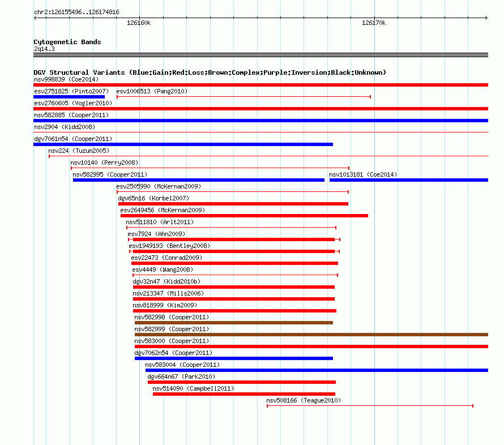The width and height of the screenshot is (504, 445).
Task: Open nsv582885 (Cooper2011) variant label
Action: coord(71,115)
